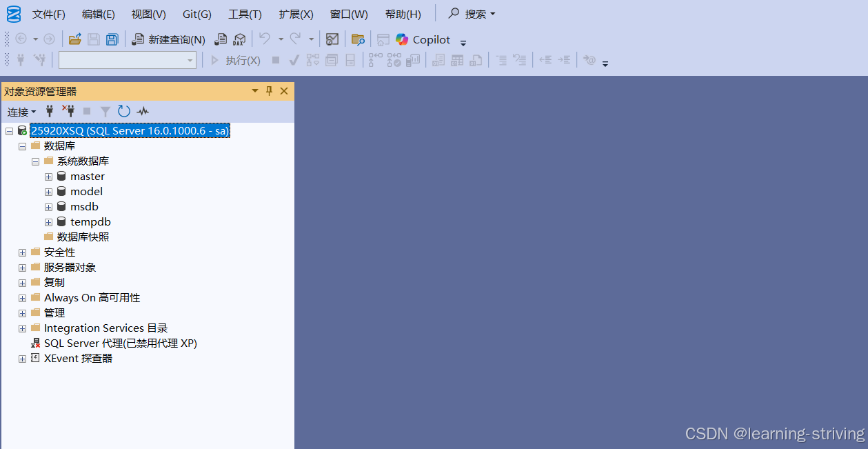Open the 连接 dropdown in Object Explorer
Screen dimensions: 868x449
pyautogui.click(x=21, y=112)
